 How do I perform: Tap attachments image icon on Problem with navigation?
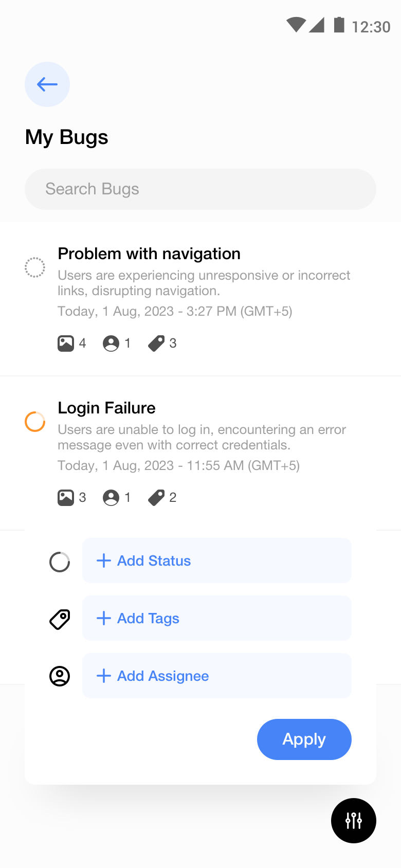[66, 343]
